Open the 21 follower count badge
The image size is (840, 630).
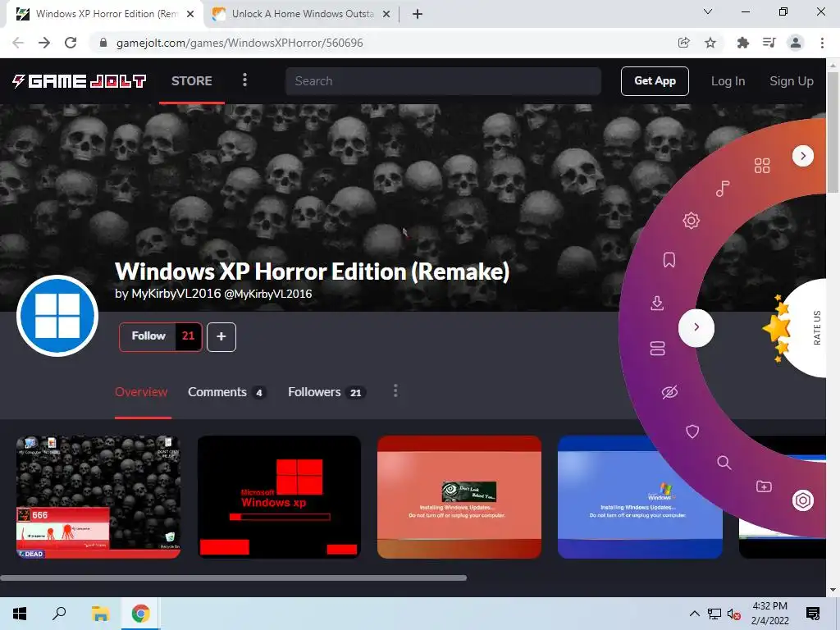click(x=188, y=336)
